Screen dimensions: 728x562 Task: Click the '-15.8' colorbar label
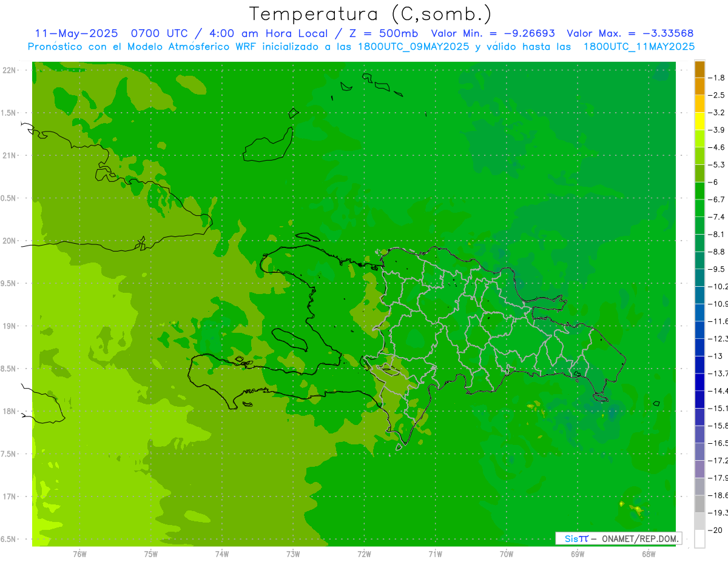tap(718, 426)
